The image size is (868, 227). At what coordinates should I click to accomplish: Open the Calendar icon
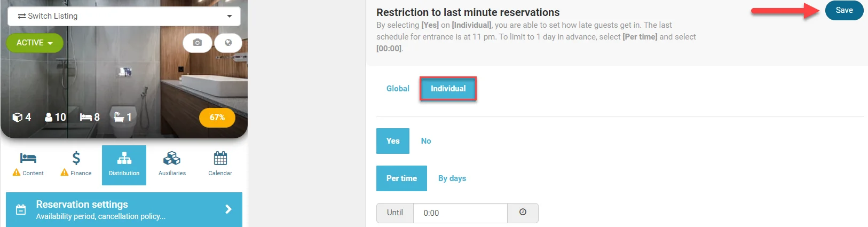coord(220,158)
